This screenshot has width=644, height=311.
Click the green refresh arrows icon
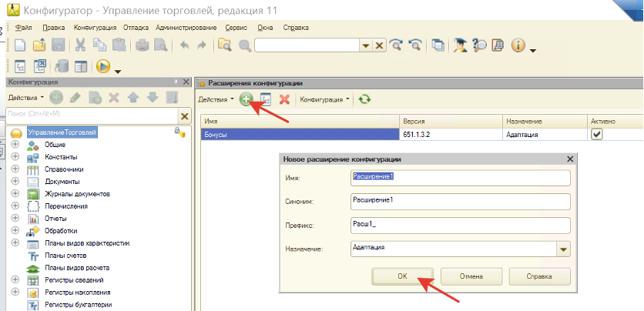pyautogui.click(x=364, y=99)
